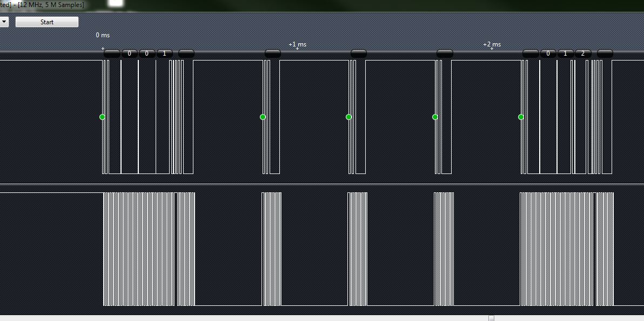
Task: Click the '1' bubble beside the '2' bubble
Action: 566,54
